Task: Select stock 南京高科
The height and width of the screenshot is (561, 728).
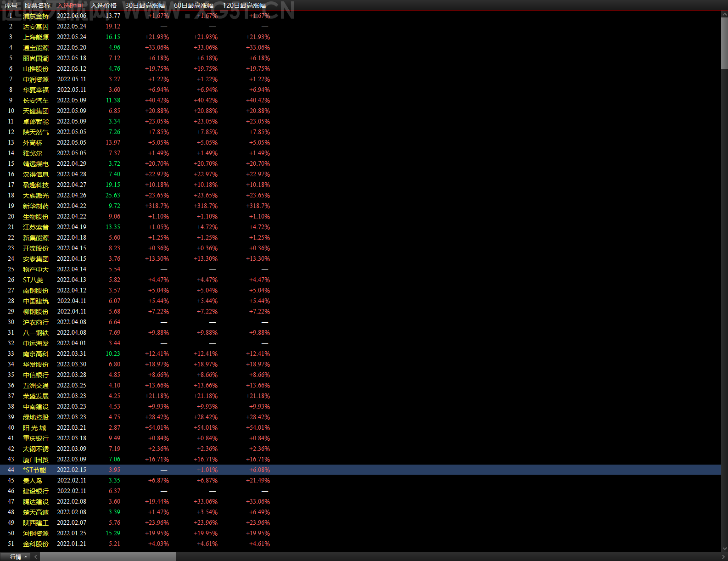Action: [36, 354]
